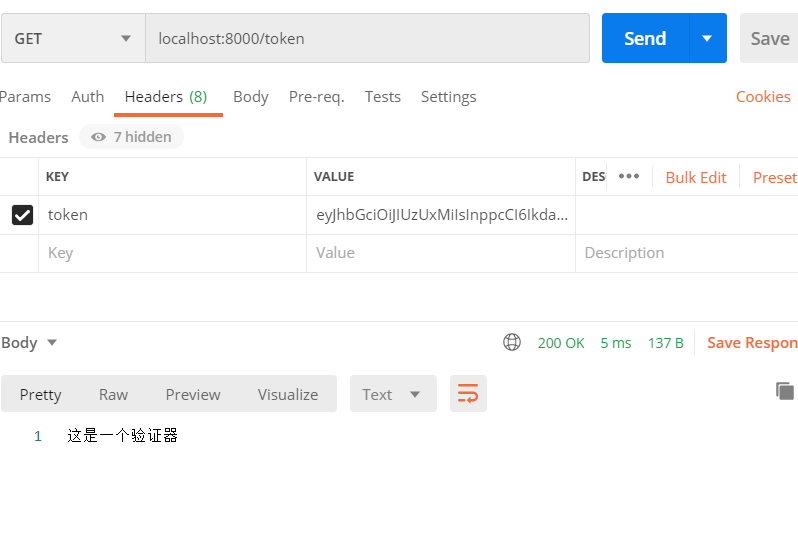Click the network globe icon

(512, 342)
